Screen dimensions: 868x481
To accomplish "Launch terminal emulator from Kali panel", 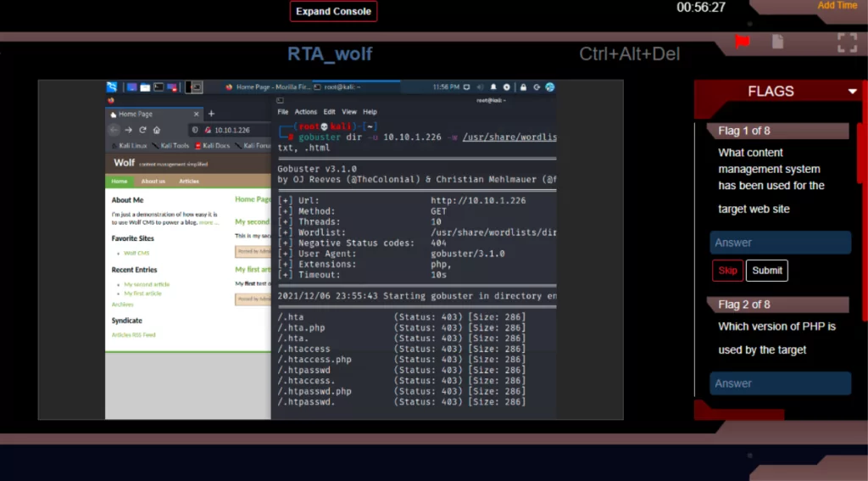I will [159, 87].
